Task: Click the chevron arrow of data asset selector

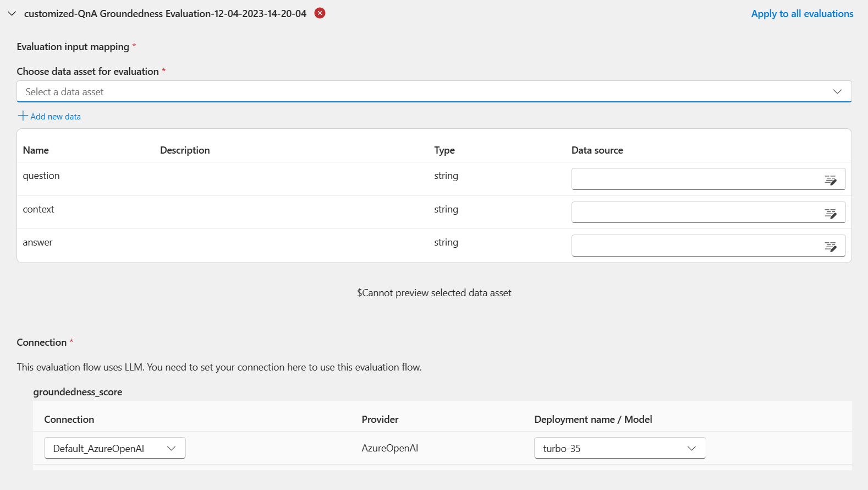Action: click(x=837, y=92)
